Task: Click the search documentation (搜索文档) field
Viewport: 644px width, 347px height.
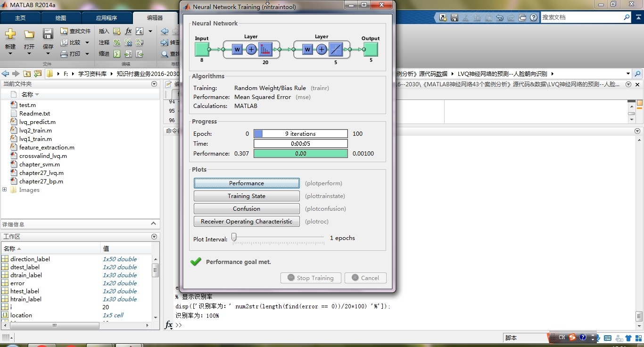Action: coord(582,17)
